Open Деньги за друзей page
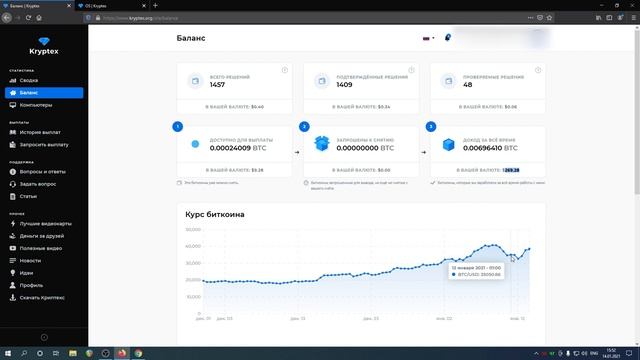 coord(36,236)
